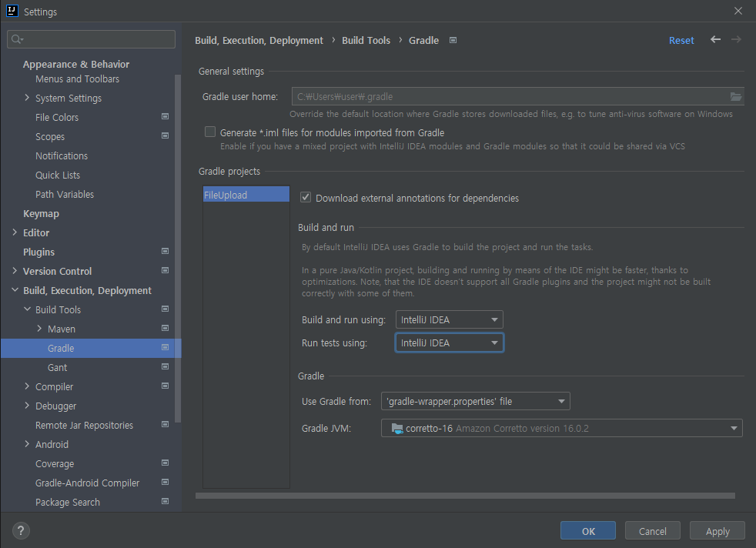Click the Cancel button
This screenshot has width=756, height=548.
652,530
